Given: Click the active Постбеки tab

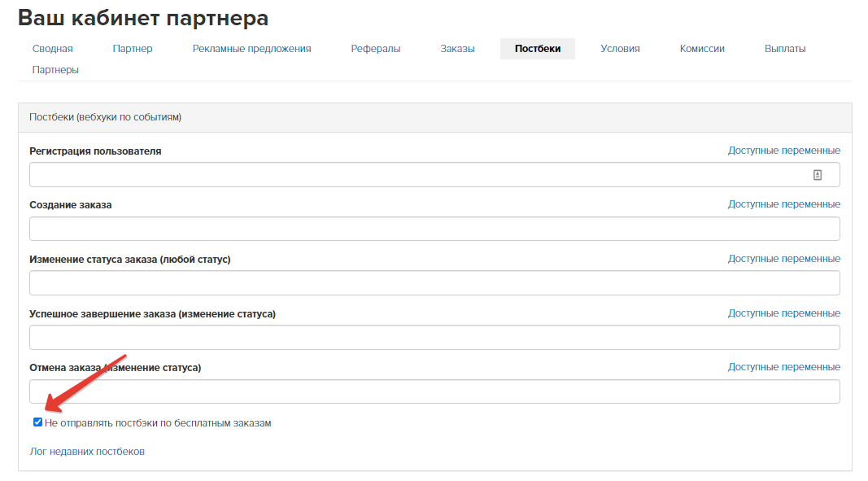Looking at the screenshot, I should [538, 49].
